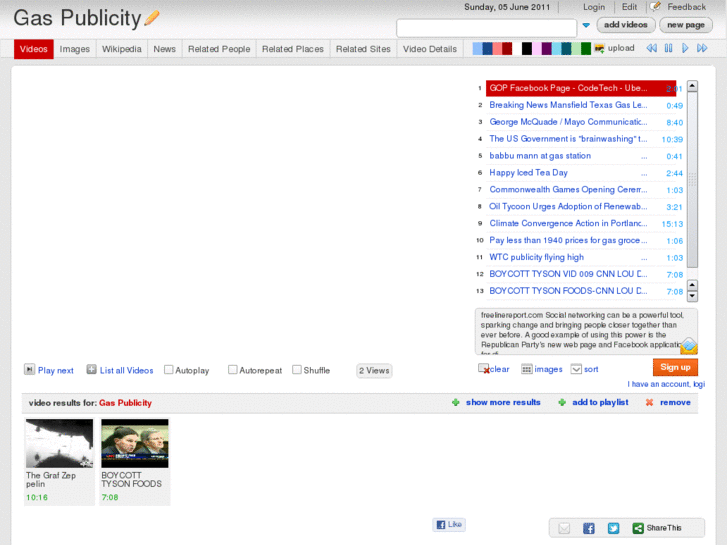
Task: Pick the dark red color swatch
Action: coord(507,48)
